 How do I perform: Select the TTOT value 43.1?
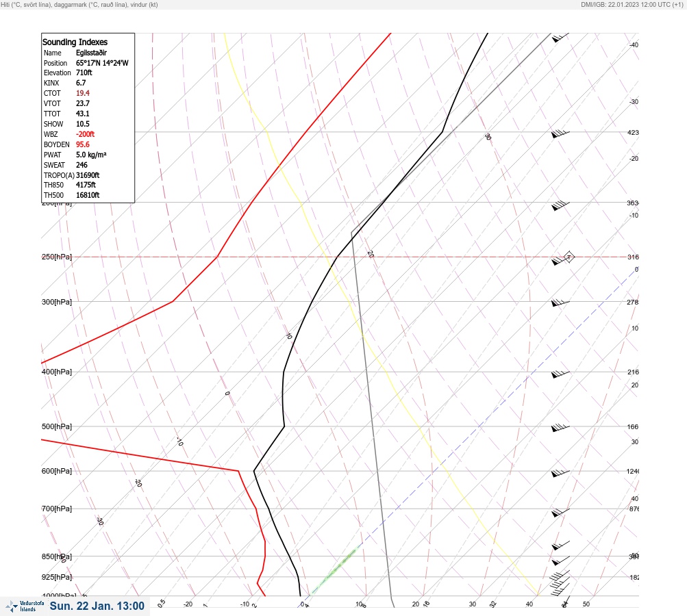coord(82,114)
